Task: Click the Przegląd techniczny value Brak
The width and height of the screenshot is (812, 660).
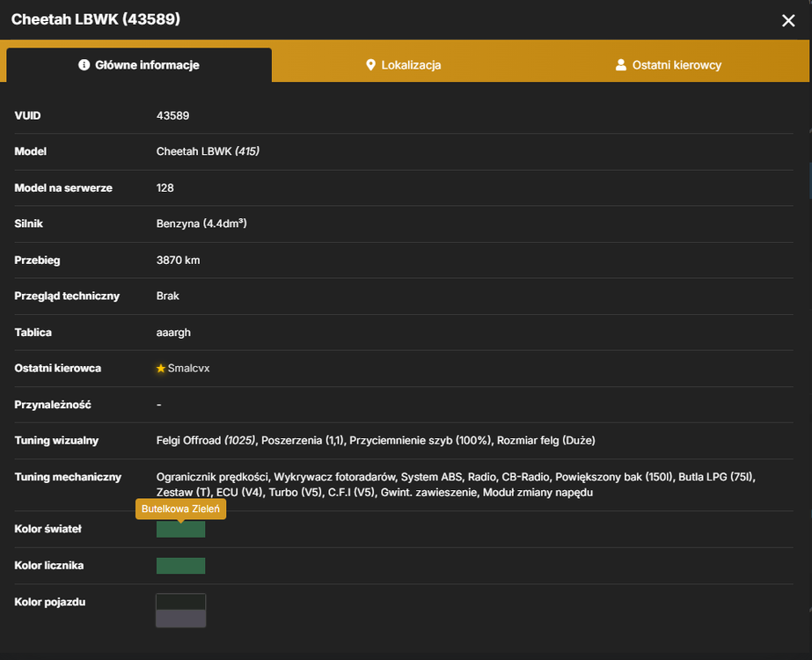Action: tap(168, 296)
